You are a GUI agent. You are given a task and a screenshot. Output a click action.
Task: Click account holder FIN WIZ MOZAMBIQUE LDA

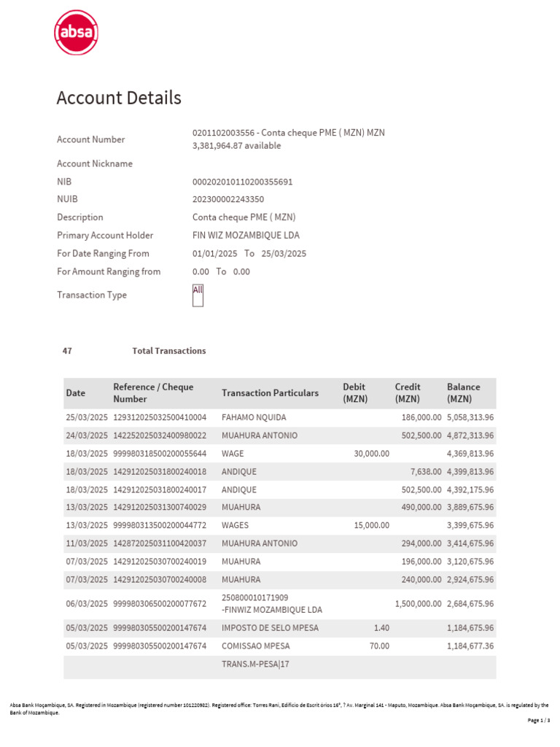coord(246,236)
